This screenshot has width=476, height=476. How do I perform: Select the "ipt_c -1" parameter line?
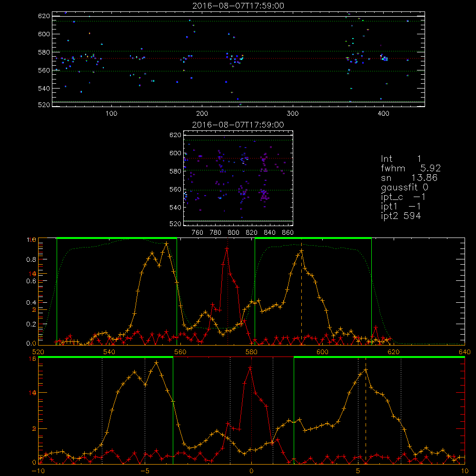pyautogui.click(x=403, y=197)
